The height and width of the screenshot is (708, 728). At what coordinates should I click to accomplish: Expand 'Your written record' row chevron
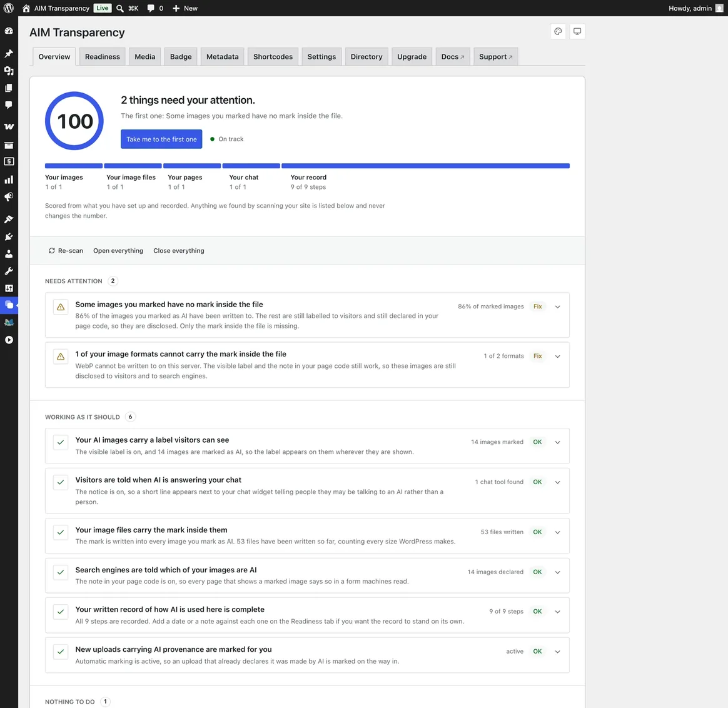(558, 612)
